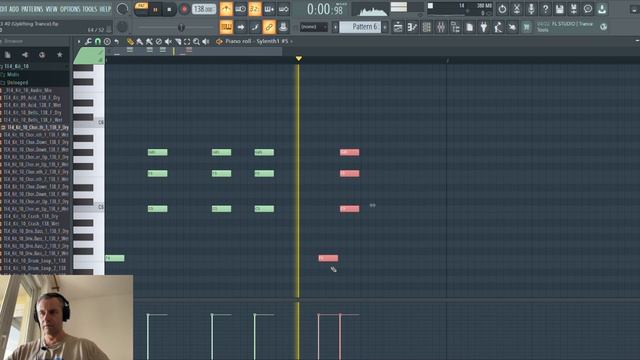Open the plugin picker plug icon

484,27
